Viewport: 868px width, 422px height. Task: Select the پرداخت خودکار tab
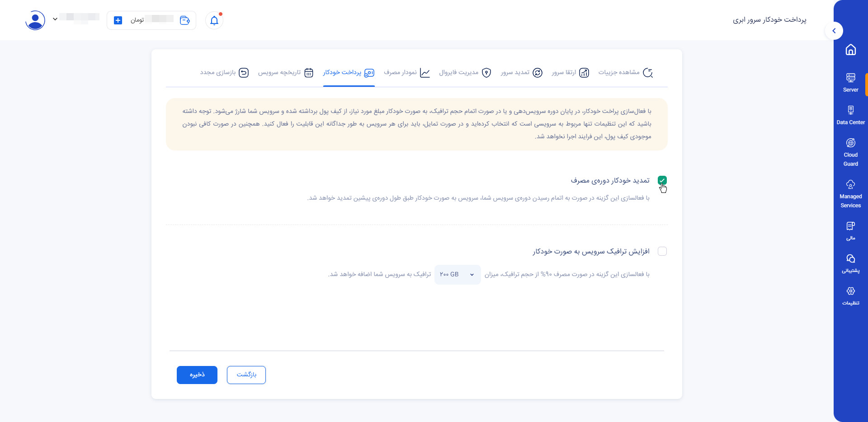pyautogui.click(x=349, y=73)
